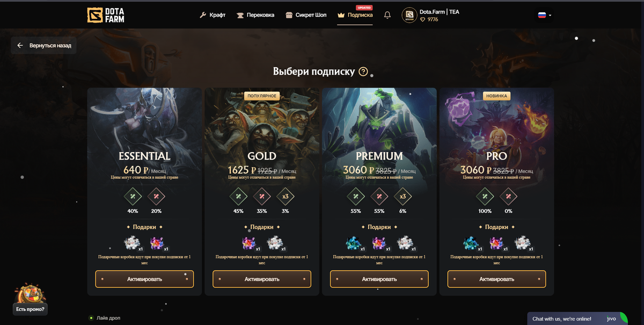Activate the Gold subscription
The image size is (644, 325).
click(262, 279)
